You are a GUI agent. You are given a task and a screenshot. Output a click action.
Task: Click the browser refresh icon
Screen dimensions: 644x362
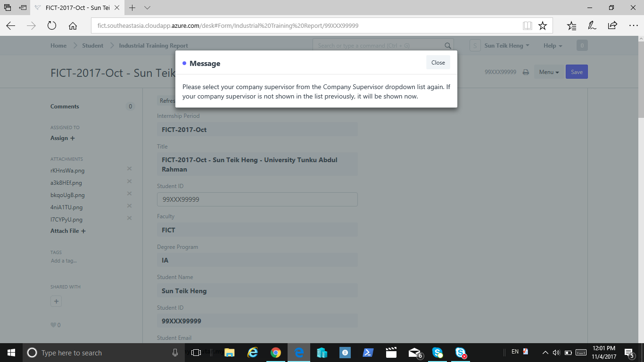(52, 26)
